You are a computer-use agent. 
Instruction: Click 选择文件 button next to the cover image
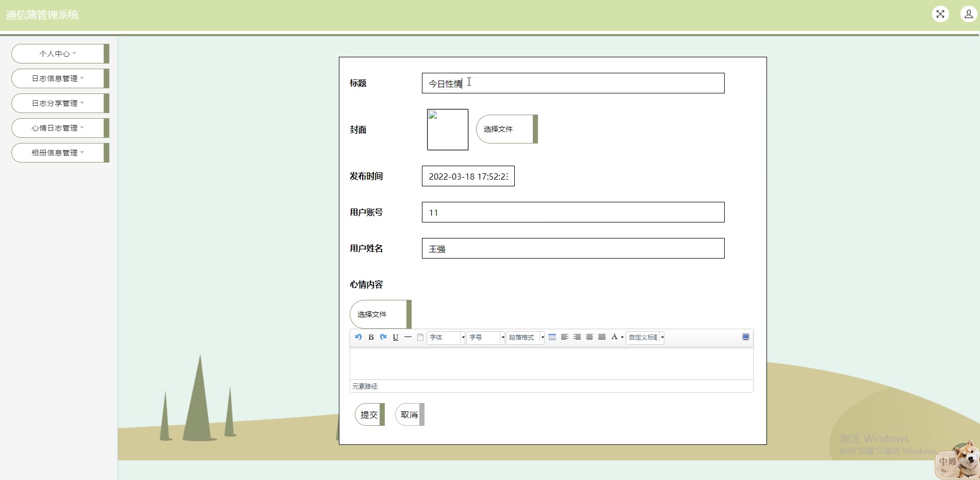507,129
